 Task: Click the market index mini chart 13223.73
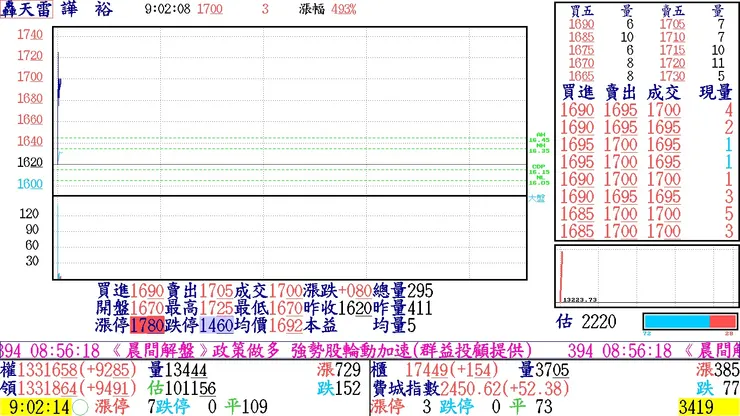tap(647, 276)
